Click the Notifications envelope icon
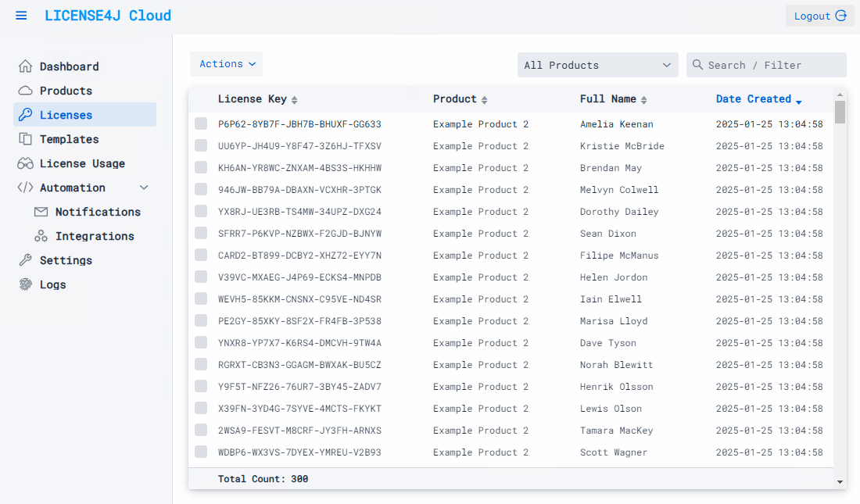The width and height of the screenshot is (860, 504). (x=41, y=212)
